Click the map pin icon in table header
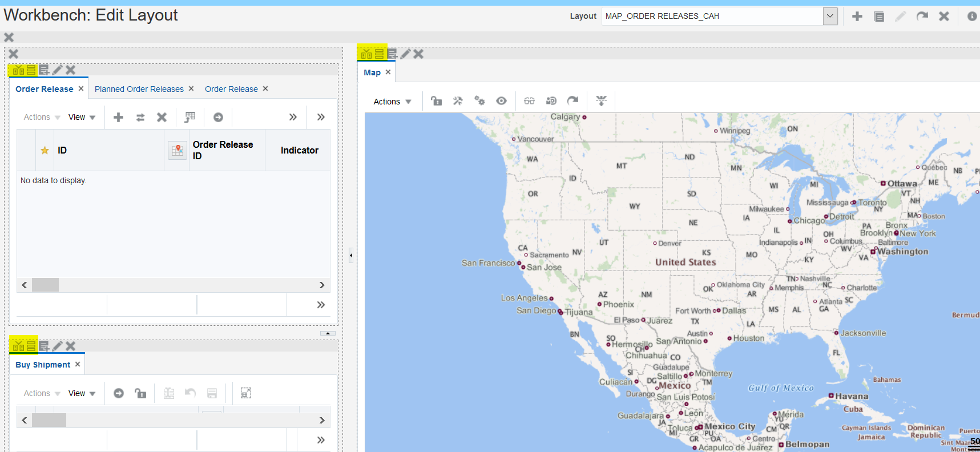Image resolution: width=980 pixels, height=452 pixels. coord(178,150)
